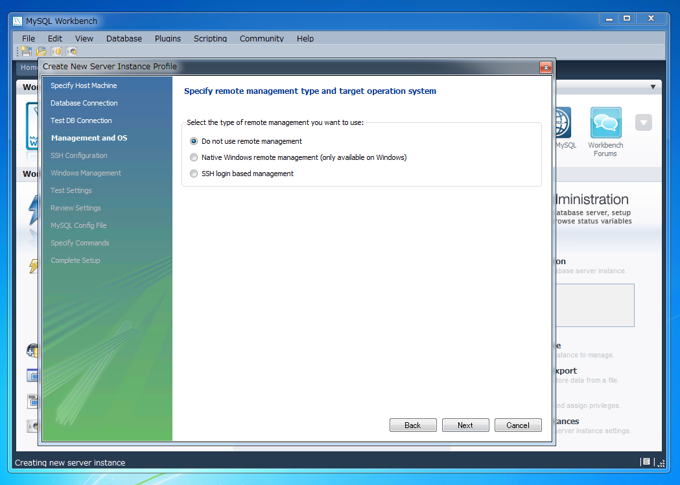Click 'Creating new server instance' status text
Image resolution: width=680 pixels, height=485 pixels.
[70, 462]
